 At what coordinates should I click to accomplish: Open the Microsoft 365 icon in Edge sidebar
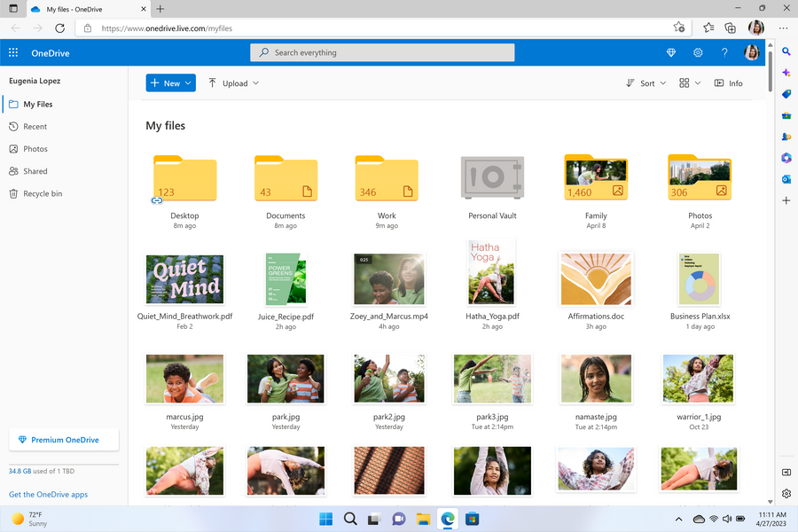(786, 158)
